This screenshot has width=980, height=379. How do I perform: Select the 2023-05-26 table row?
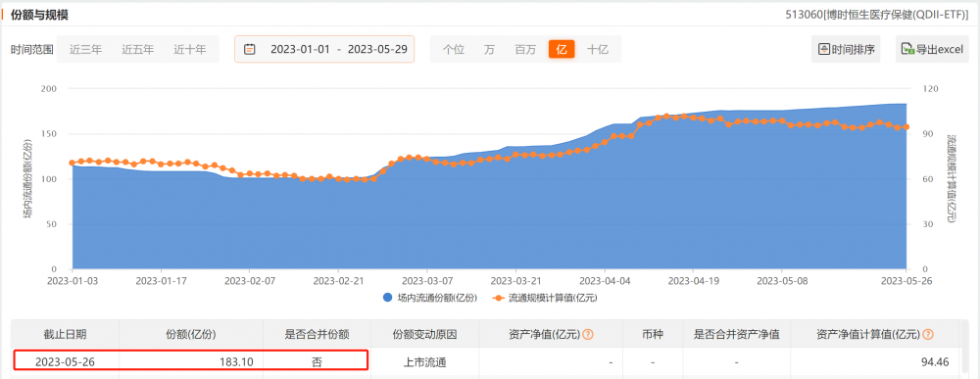click(486, 362)
